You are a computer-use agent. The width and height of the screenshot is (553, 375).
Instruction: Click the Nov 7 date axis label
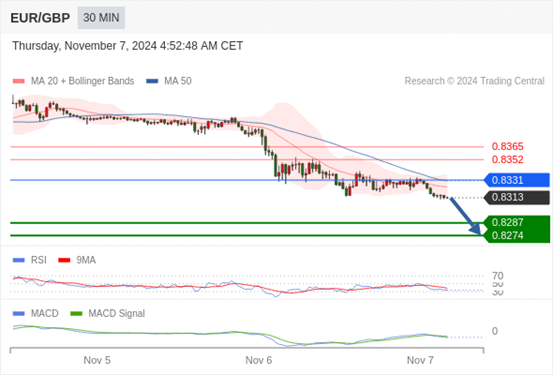pos(420,360)
